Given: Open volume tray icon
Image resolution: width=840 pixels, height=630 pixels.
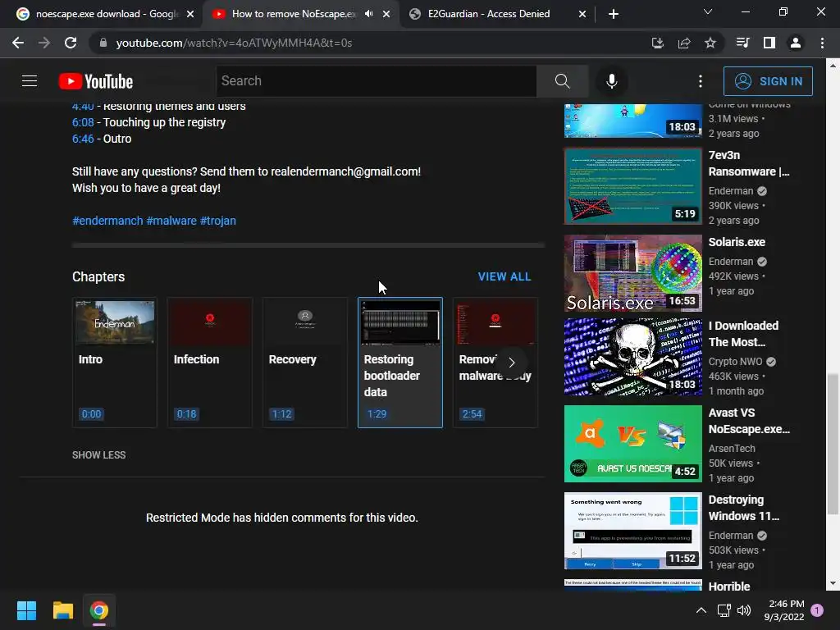Looking at the screenshot, I should (743, 610).
